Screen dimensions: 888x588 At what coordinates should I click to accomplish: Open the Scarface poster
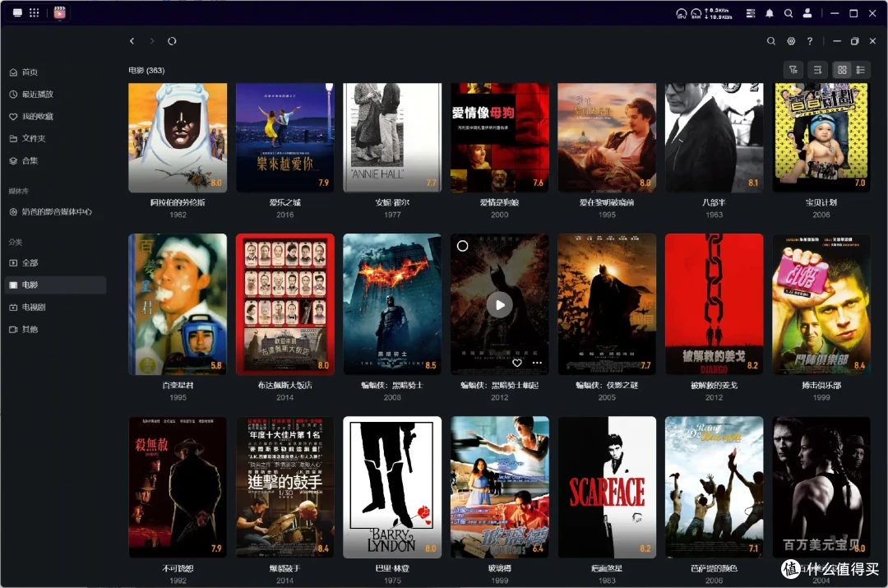click(607, 487)
